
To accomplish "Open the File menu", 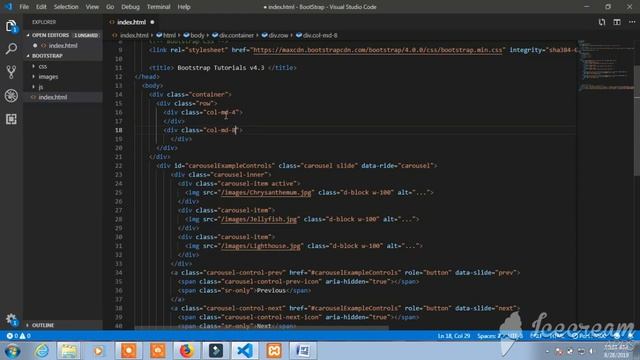I will [24, 7].
